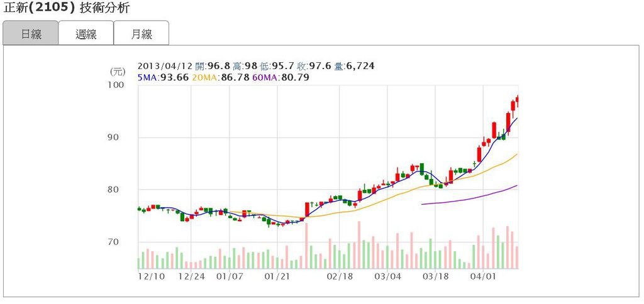Click the 20MA:86.78 legend label
The height and width of the screenshot is (304, 644).
(x=220, y=77)
